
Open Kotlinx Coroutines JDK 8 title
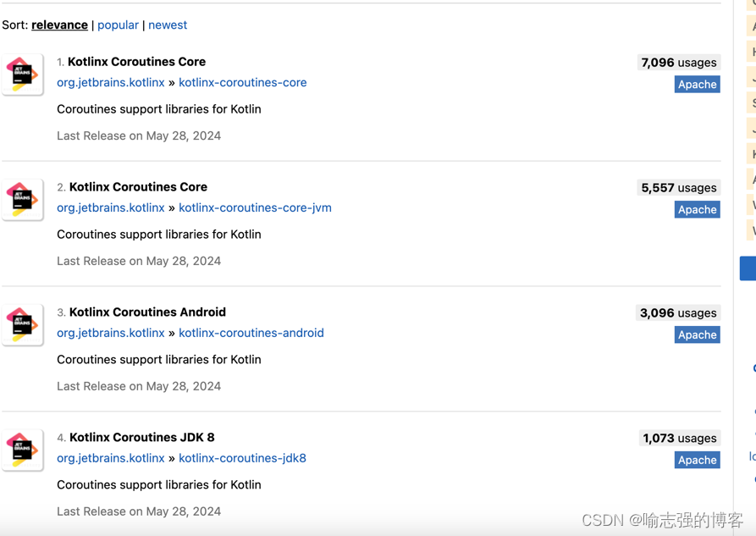click(142, 438)
